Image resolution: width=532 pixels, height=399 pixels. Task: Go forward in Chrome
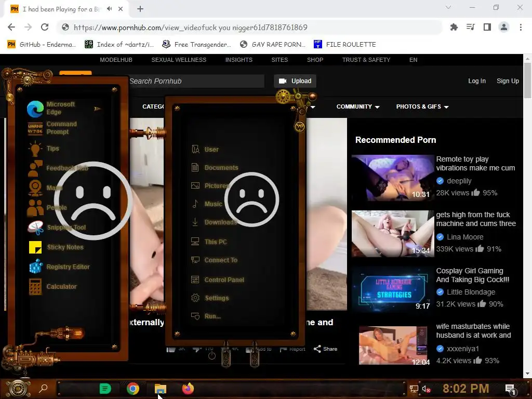point(28,27)
